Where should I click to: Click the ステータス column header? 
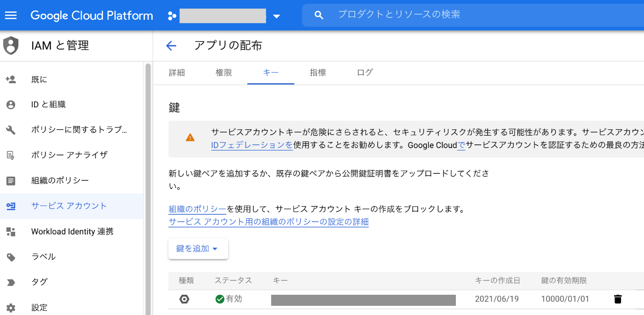(233, 281)
